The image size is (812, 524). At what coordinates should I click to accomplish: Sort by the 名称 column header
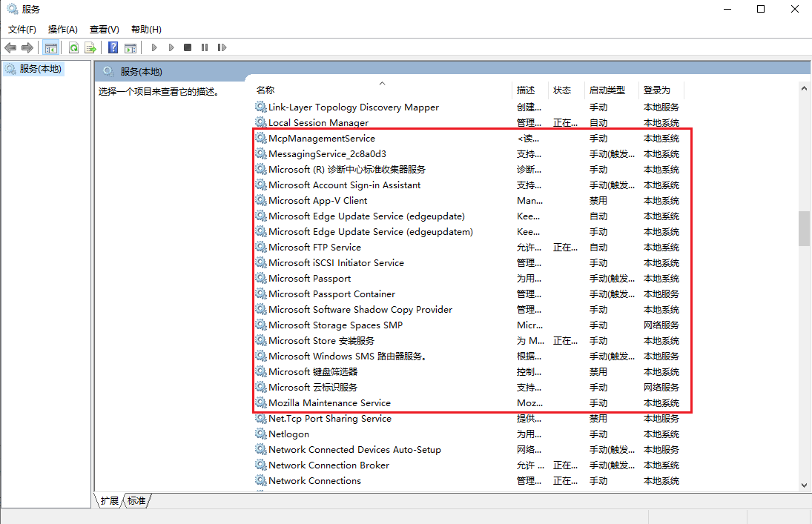point(265,90)
